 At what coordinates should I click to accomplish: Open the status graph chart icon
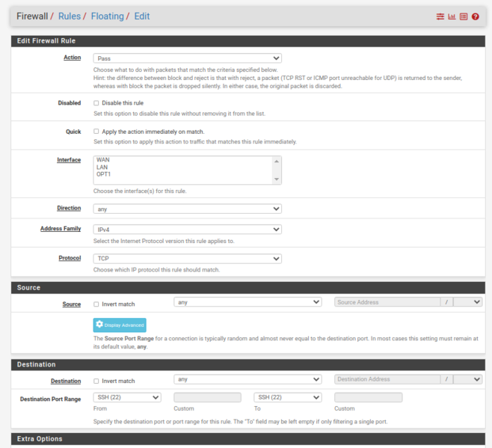click(x=452, y=16)
